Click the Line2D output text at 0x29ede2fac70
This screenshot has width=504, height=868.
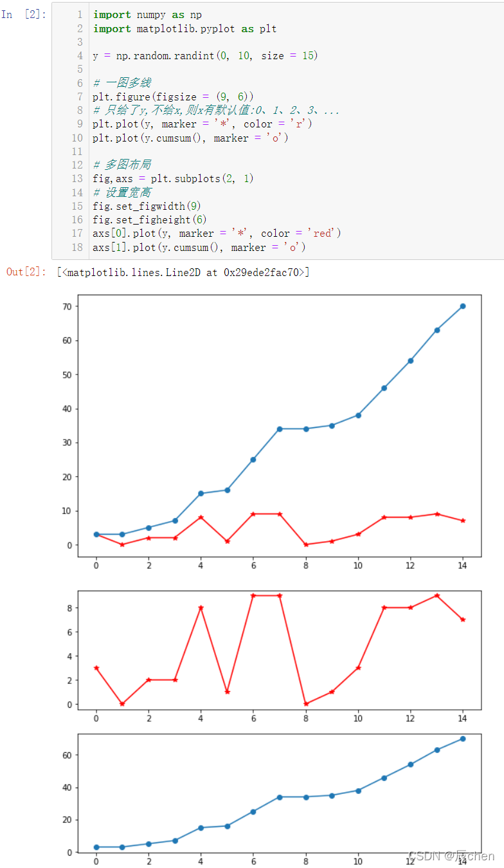pyautogui.click(x=183, y=272)
